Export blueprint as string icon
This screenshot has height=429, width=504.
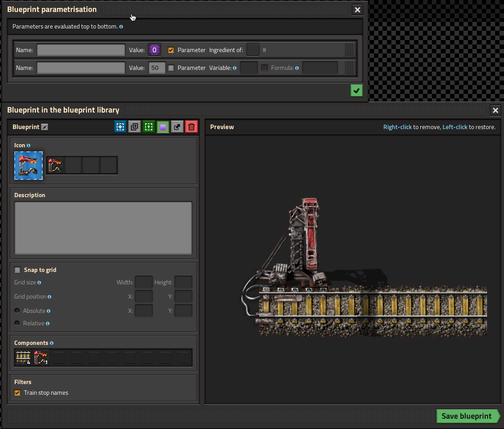click(177, 127)
